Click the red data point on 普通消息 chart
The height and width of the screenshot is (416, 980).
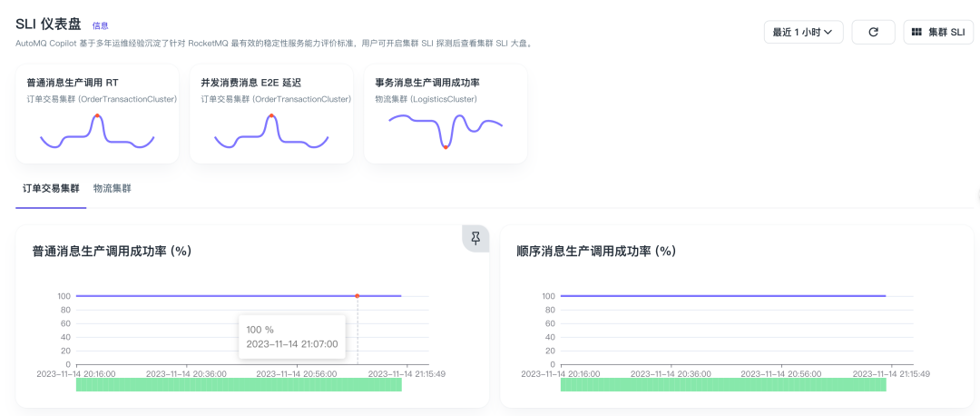coord(358,295)
